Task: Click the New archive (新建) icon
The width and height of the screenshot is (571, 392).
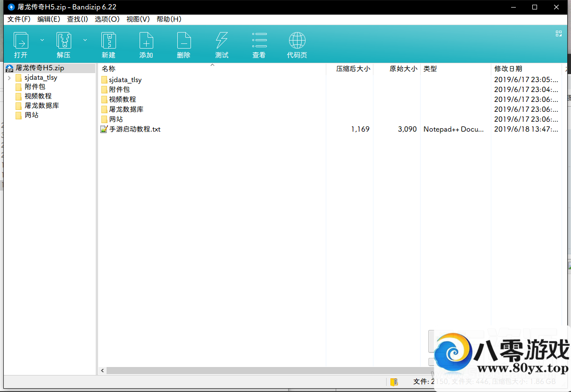Action: click(x=108, y=41)
